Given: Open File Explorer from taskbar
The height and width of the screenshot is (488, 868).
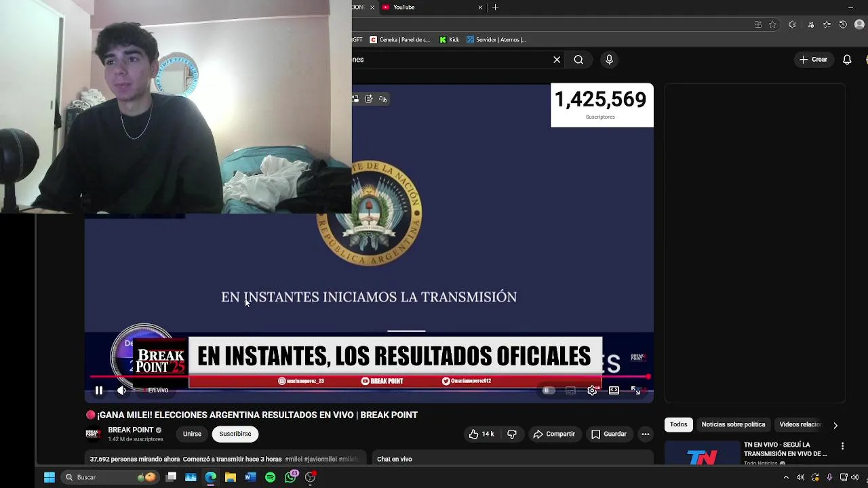Looking at the screenshot, I should (231, 477).
